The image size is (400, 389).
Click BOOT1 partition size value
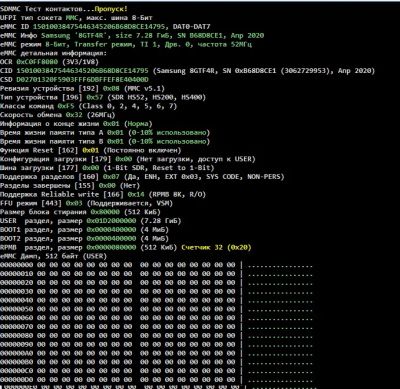(111, 230)
